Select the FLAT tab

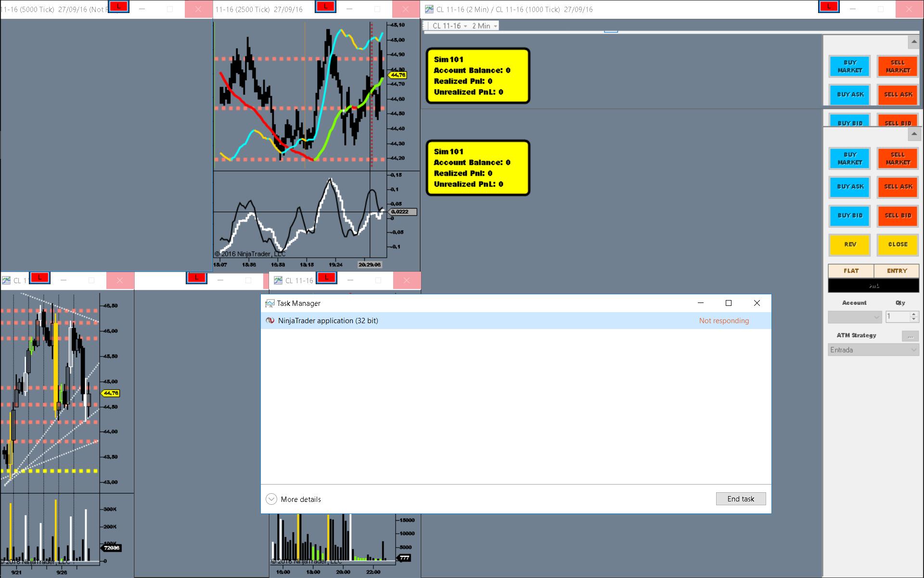[x=851, y=271]
